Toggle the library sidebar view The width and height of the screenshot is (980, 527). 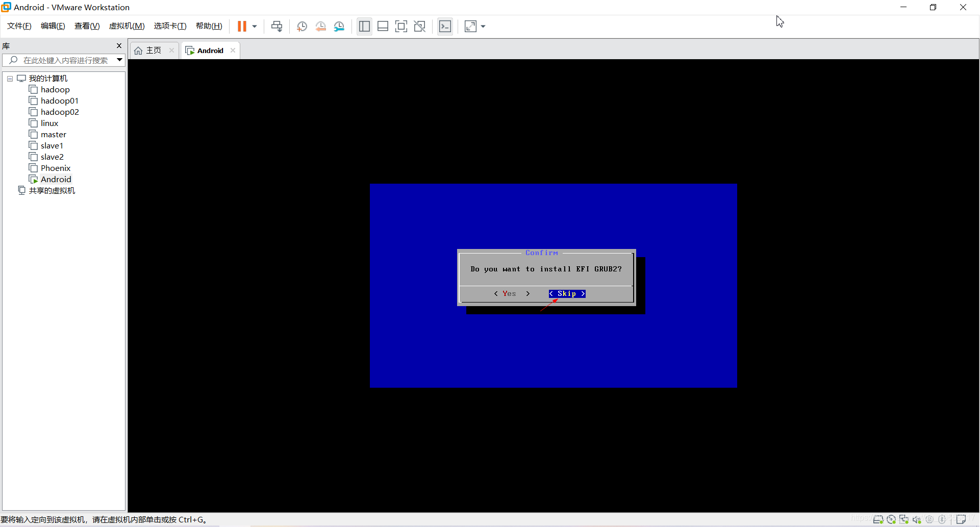click(x=364, y=26)
